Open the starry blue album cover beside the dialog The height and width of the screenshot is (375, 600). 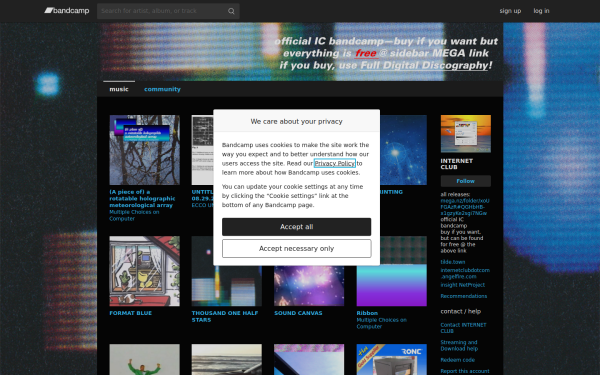pyautogui.click(x=404, y=150)
